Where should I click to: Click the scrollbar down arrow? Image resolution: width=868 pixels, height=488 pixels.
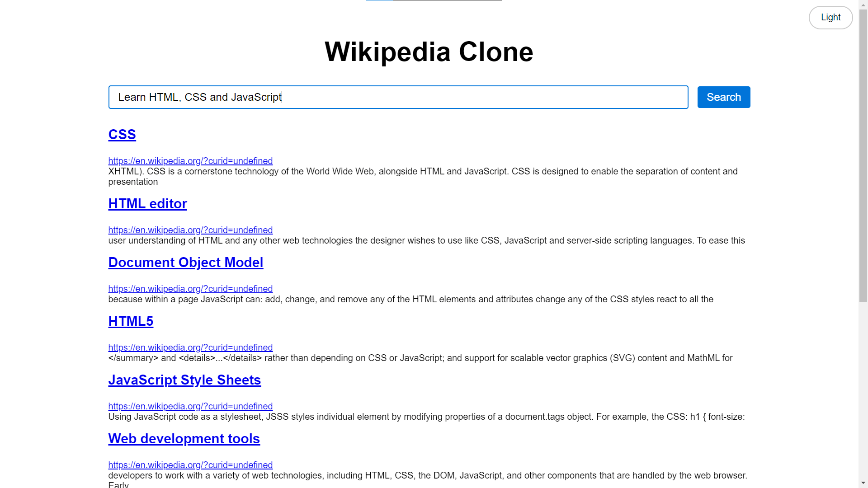click(x=863, y=483)
